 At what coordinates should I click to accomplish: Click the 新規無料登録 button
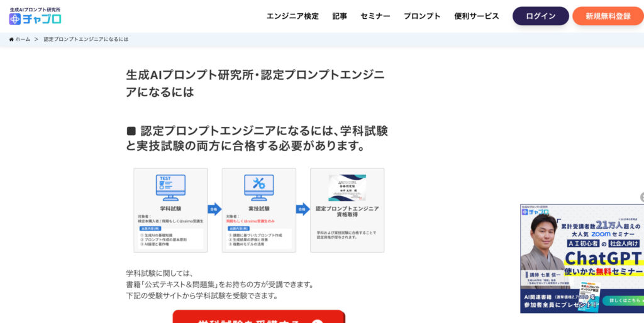(608, 16)
